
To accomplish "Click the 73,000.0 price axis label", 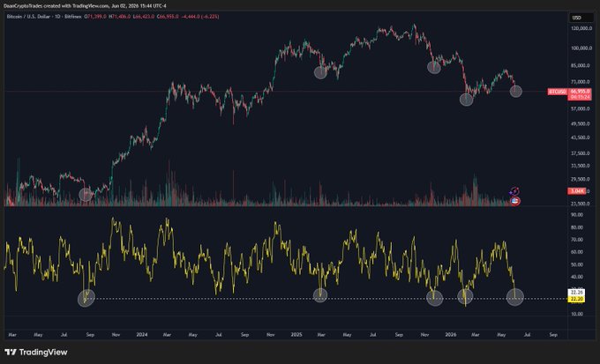I will 581,82.
